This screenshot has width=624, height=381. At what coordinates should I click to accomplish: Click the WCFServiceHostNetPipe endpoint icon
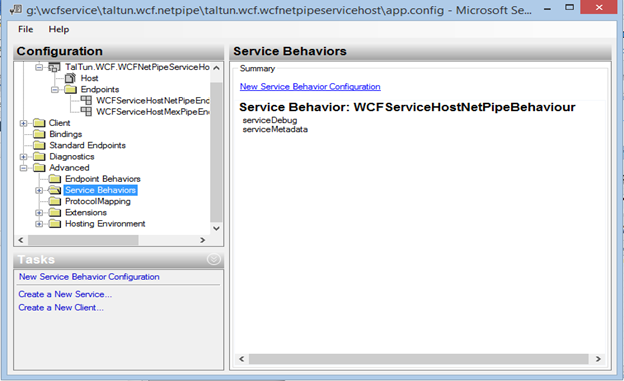pos(86,100)
